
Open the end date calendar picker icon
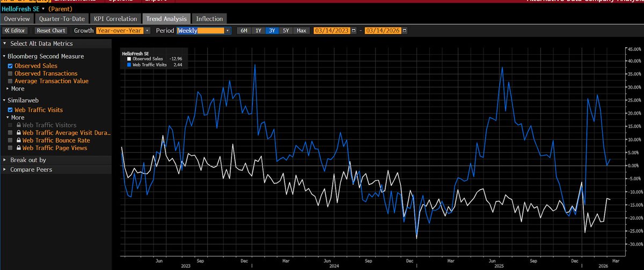coord(405,31)
